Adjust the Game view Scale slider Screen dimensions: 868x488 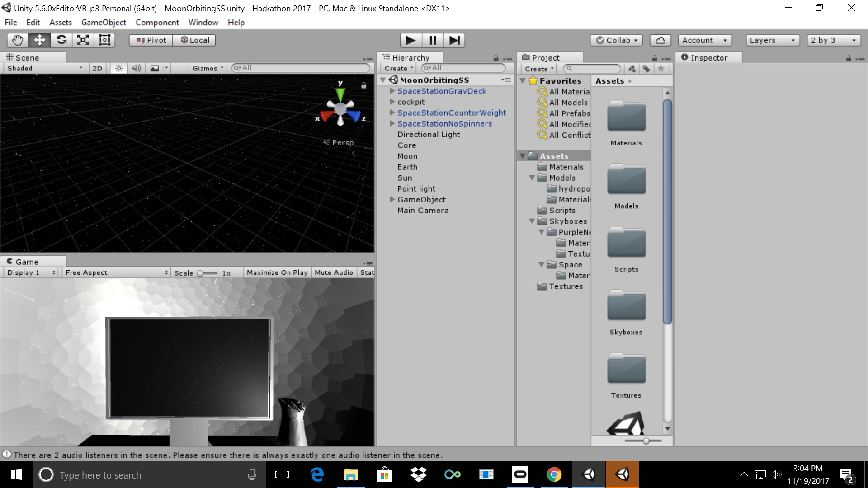point(201,273)
